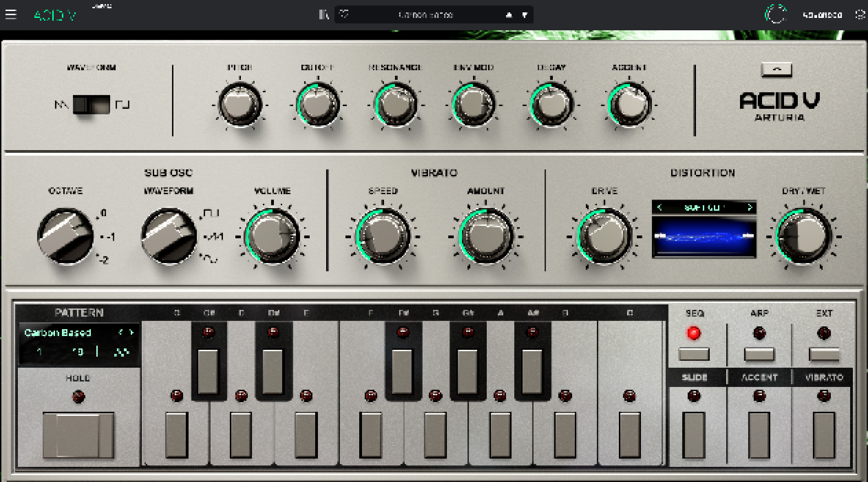
Task: Open the pattern randomize dice icon
Action: [121, 352]
